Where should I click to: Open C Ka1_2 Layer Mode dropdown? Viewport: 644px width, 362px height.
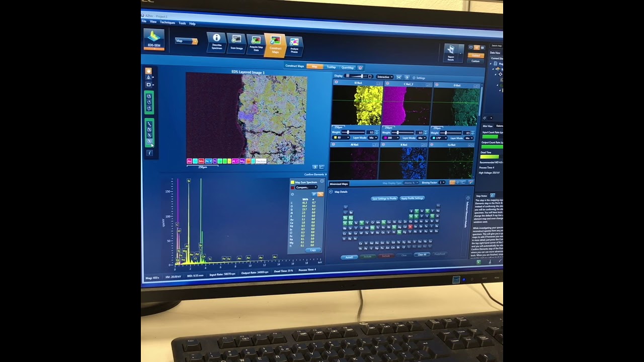pos(422,138)
